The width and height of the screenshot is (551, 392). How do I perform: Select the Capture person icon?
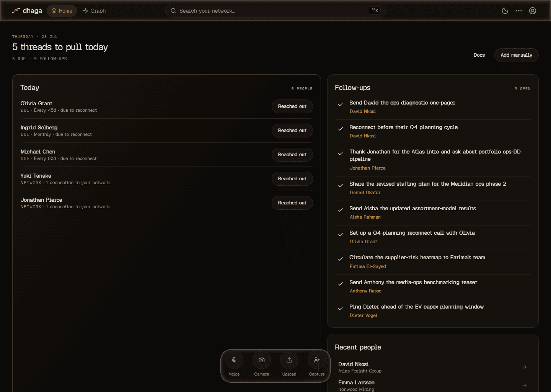coord(317,360)
